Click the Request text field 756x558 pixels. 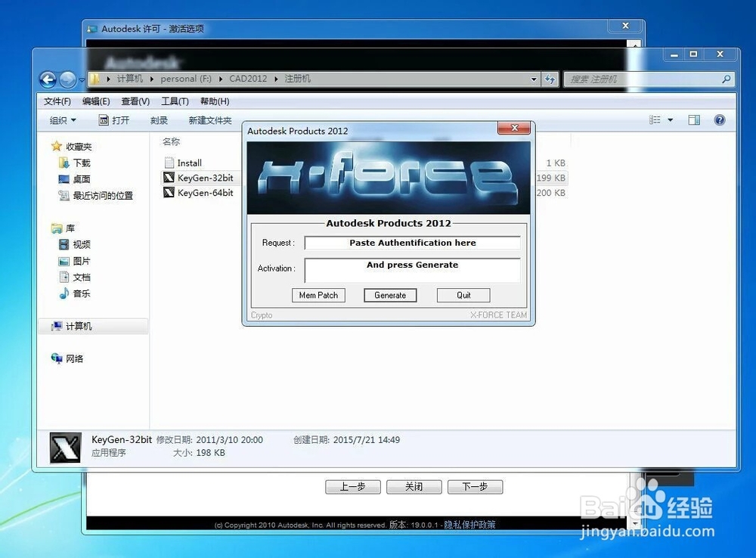[x=412, y=243]
